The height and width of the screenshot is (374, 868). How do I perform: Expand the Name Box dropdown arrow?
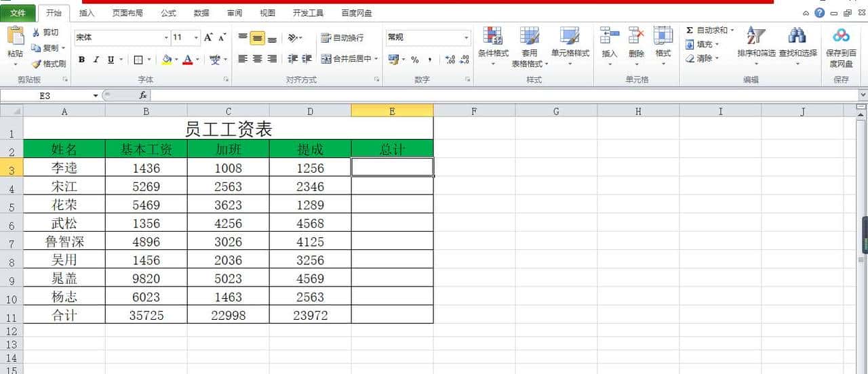click(x=96, y=96)
